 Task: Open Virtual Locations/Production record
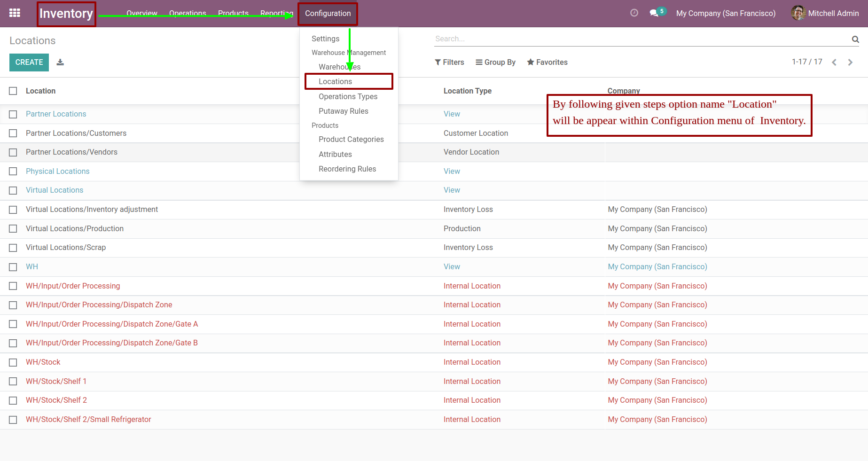75,228
